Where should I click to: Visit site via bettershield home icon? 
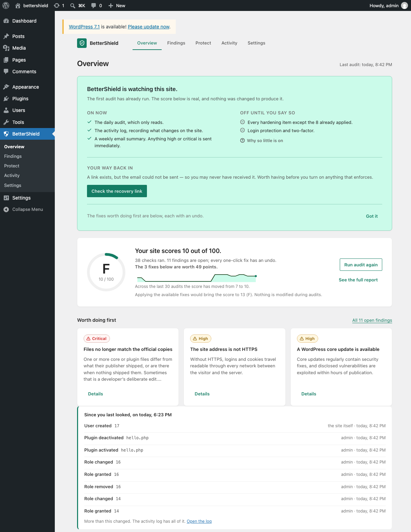[x=18, y=5]
